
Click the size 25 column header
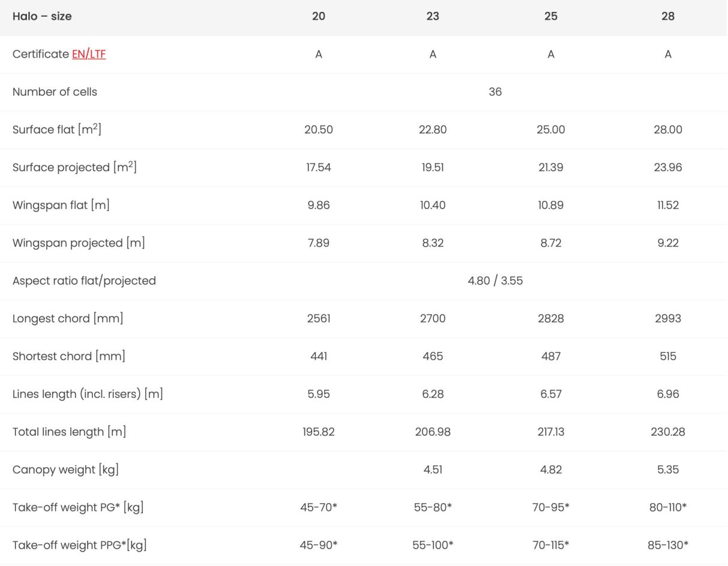551,16
